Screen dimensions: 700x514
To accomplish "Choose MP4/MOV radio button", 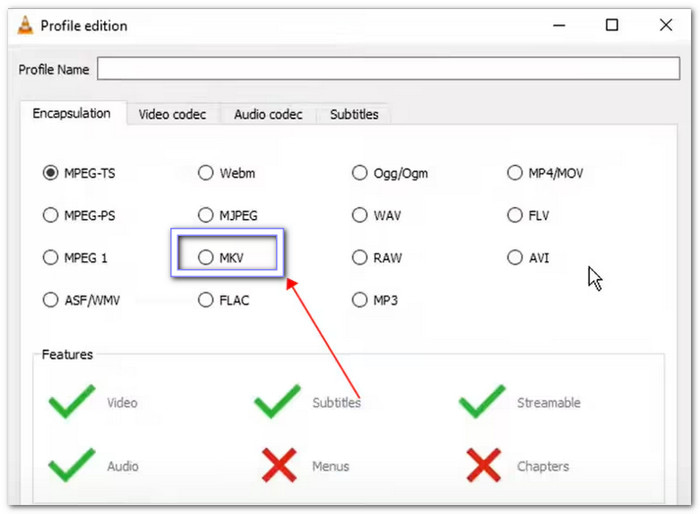I will pyautogui.click(x=515, y=173).
